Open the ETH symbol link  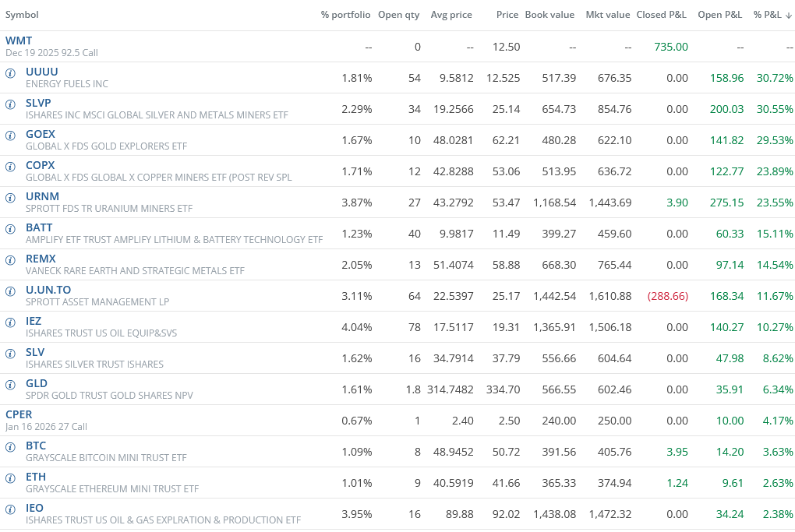pyautogui.click(x=36, y=477)
